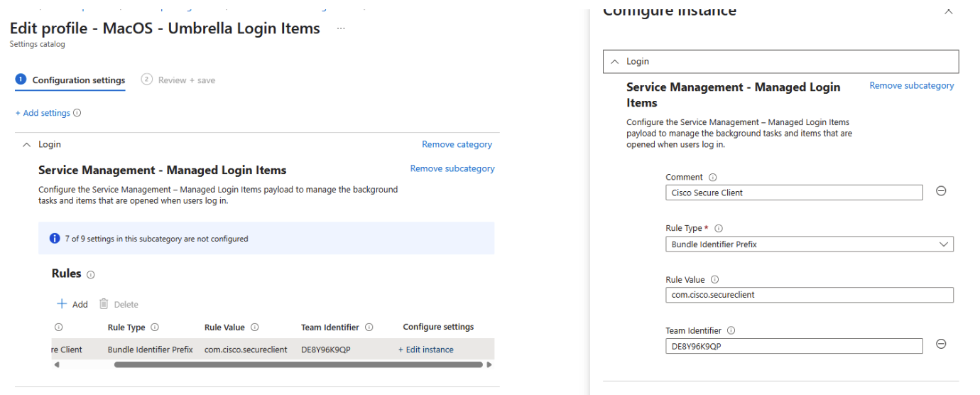Click the Configure settings column header

(438, 327)
